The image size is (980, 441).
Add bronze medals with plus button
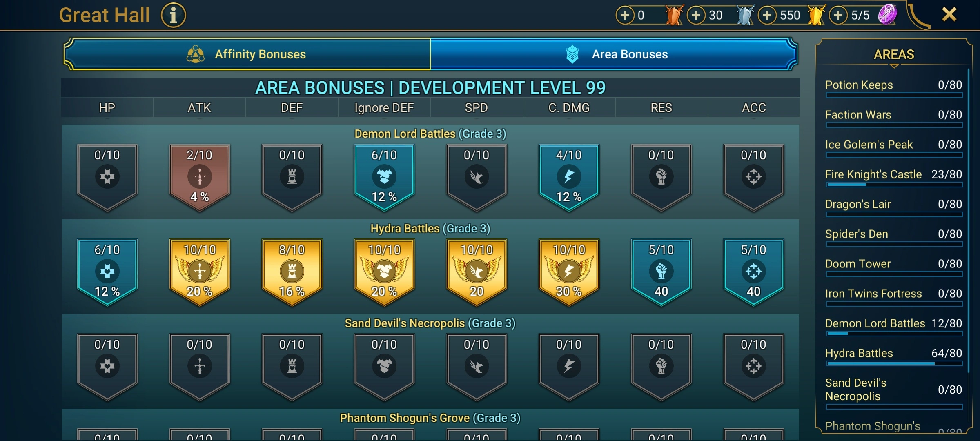pos(625,16)
